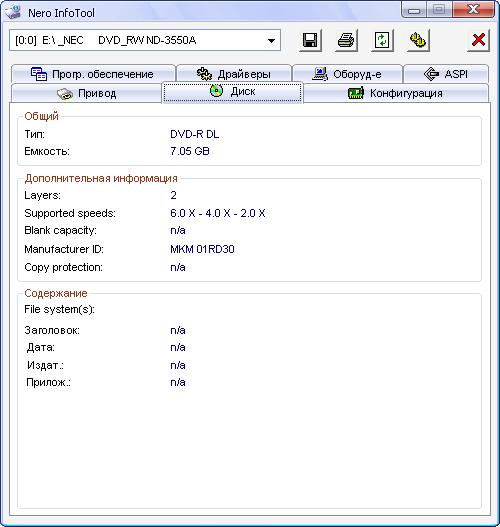Viewport: 500px width, 527px height.
Task: Open the Драйверы tab
Action: (x=234, y=74)
